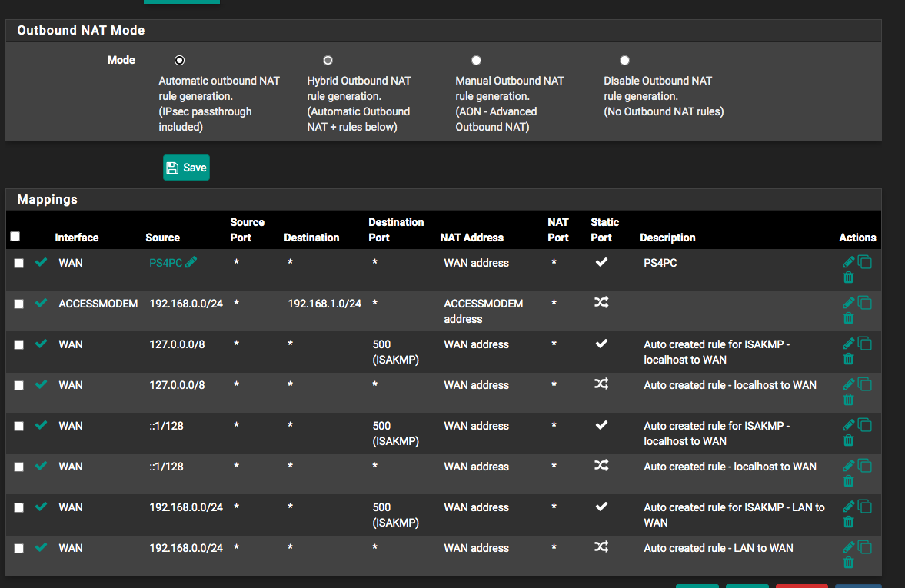Viewport: 905px width, 588px height.
Task: Delete the ::1/128 ISAKMP rule
Action: [x=848, y=440]
